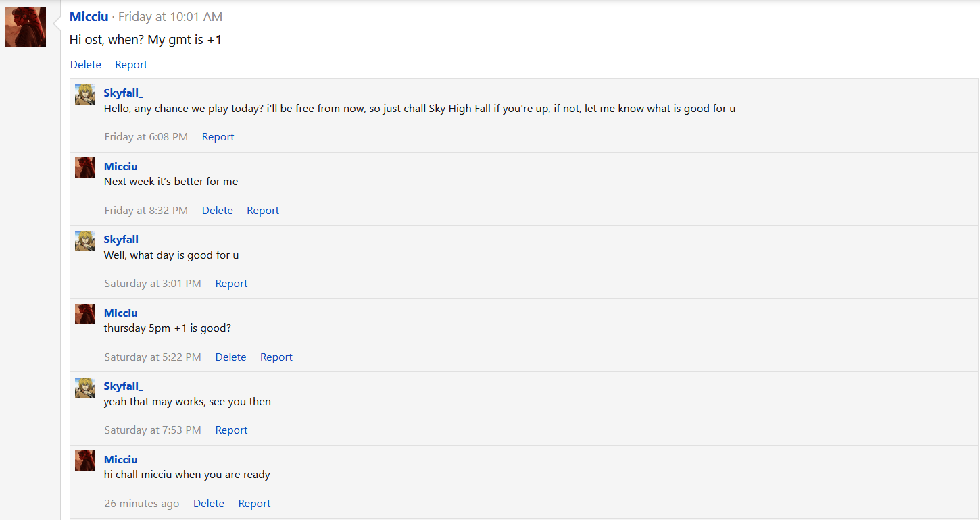The image size is (980, 520).
Task: Report the comment posted Saturday at 3:01 PM
Action: click(231, 284)
